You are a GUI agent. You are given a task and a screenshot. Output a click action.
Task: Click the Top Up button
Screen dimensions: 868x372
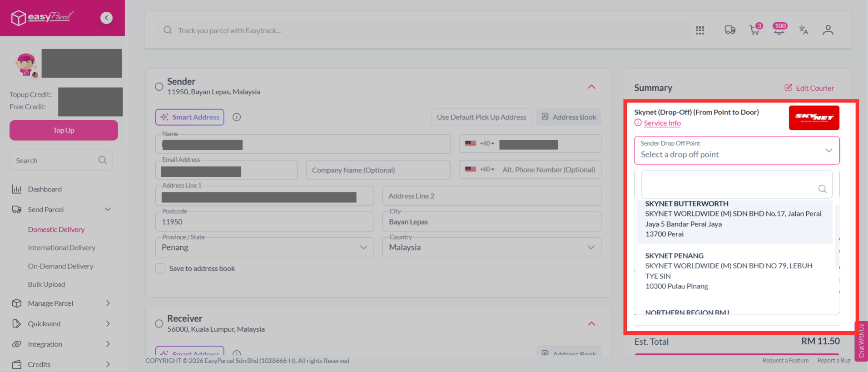coord(64,130)
